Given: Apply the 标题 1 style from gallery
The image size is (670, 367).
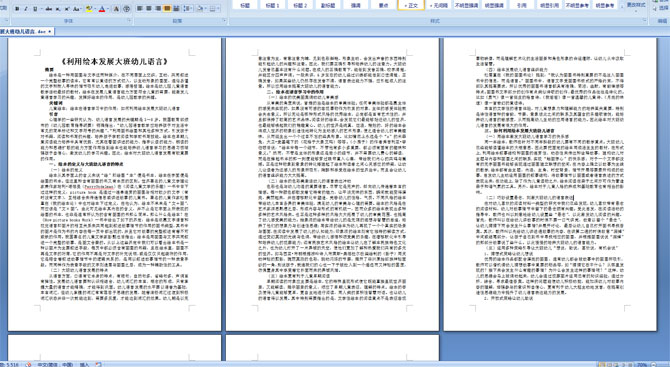Looking at the screenshot, I should point(272,5).
